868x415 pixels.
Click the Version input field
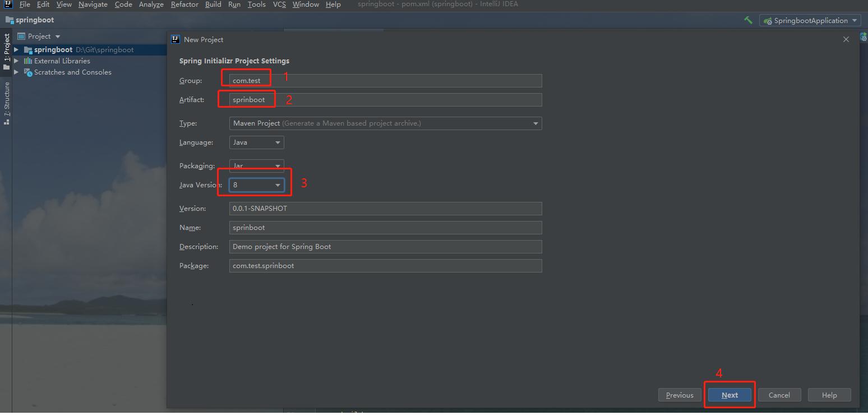pyautogui.click(x=386, y=209)
